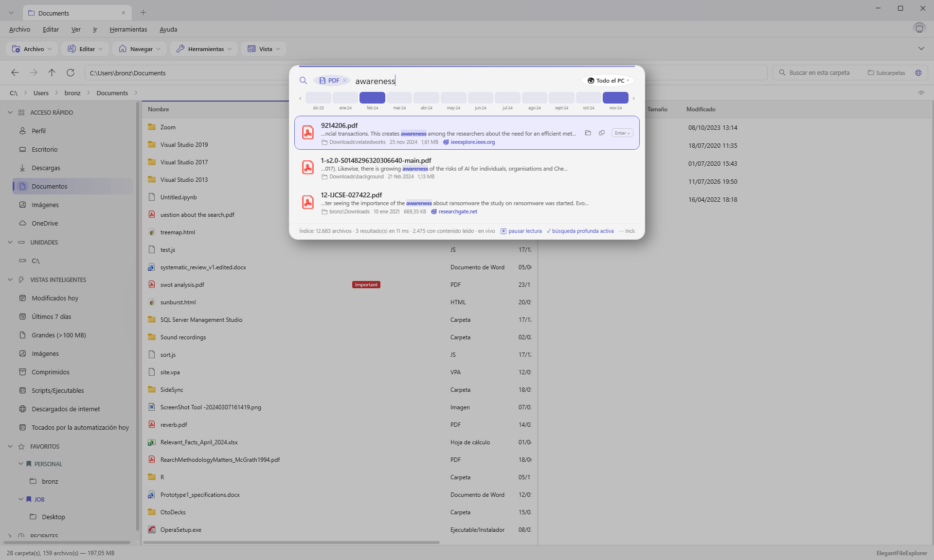This screenshot has width=934, height=560.
Task: Select result 1-s2.0-S0148296320306640-main.pdf
Action: coord(467,168)
